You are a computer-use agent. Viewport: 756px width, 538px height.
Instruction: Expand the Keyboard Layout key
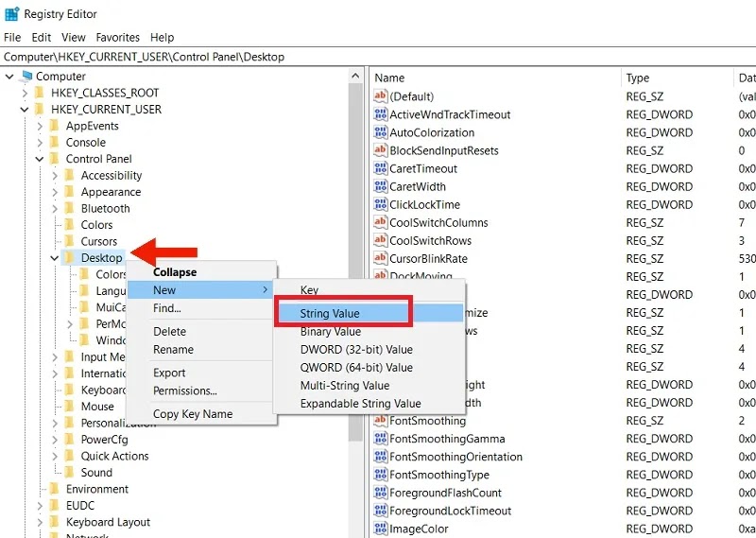(40, 522)
